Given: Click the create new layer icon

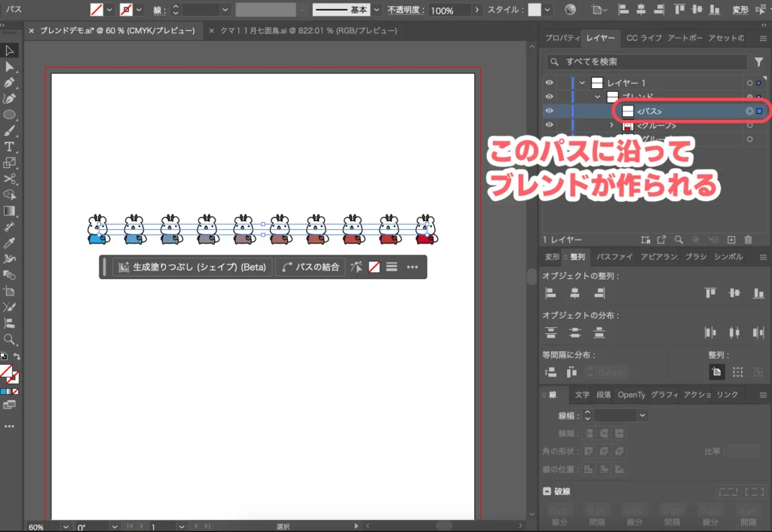Looking at the screenshot, I should [731, 240].
